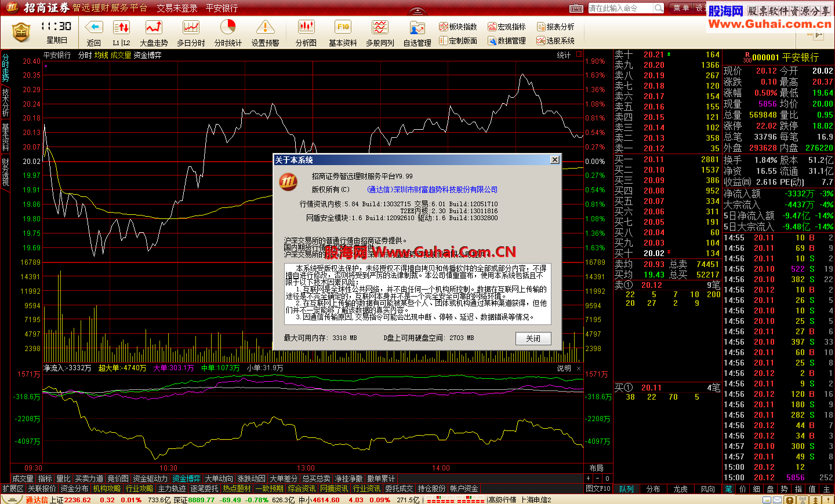The height and width of the screenshot is (504, 835).
Task: Select 笔 tick tab at bottom right
Action: [729, 490]
